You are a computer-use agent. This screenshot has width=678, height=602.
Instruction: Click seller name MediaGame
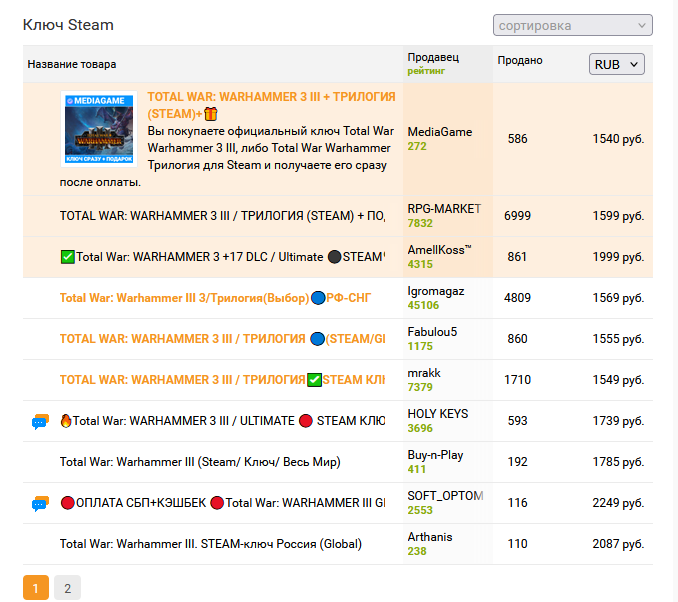440,132
